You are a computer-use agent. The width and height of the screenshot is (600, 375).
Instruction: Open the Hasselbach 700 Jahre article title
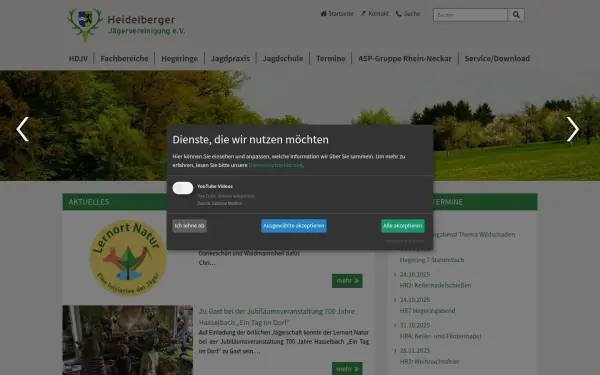click(x=277, y=317)
